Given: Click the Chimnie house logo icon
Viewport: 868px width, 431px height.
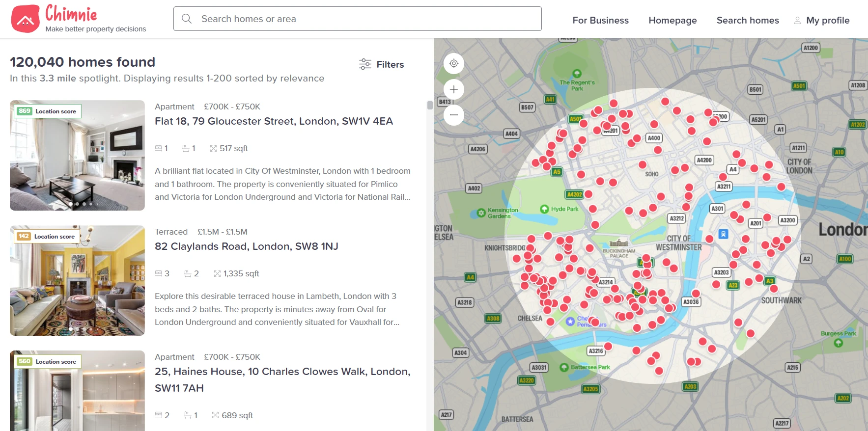Looking at the screenshot, I should pyautogui.click(x=25, y=19).
